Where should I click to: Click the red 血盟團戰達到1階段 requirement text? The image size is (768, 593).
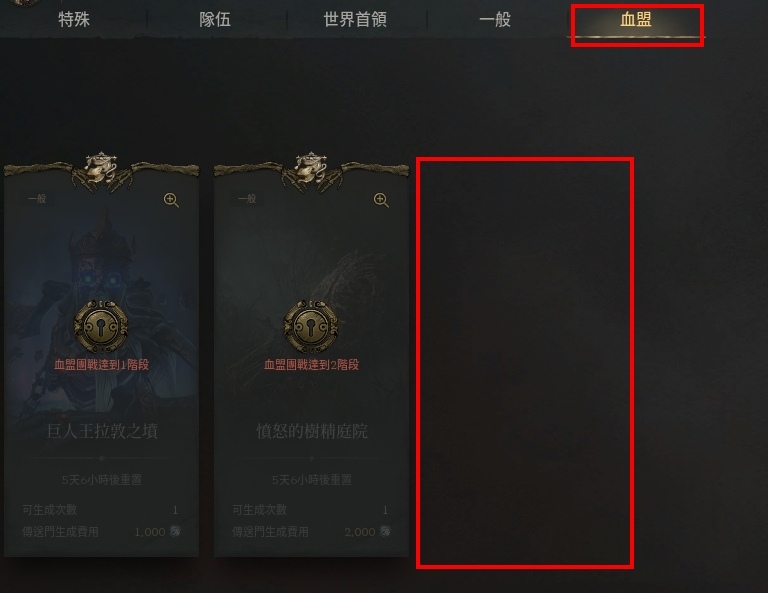pos(101,364)
